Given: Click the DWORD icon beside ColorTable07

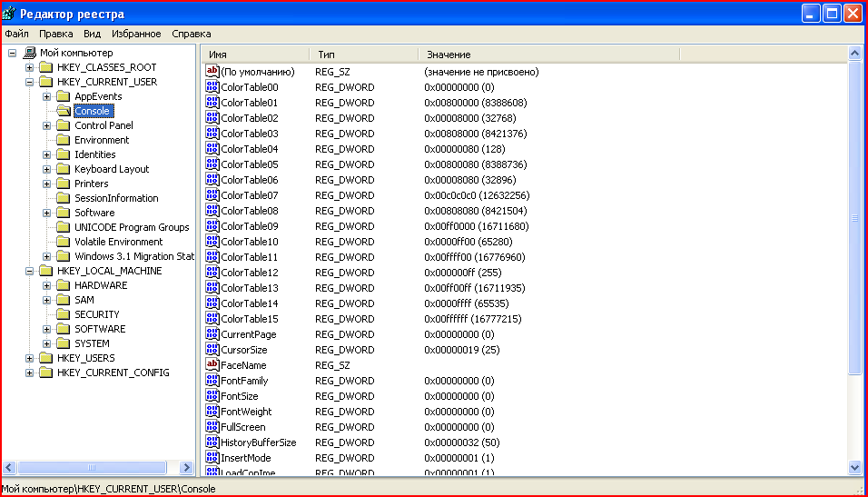Looking at the screenshot, I should tap(212, 195).
